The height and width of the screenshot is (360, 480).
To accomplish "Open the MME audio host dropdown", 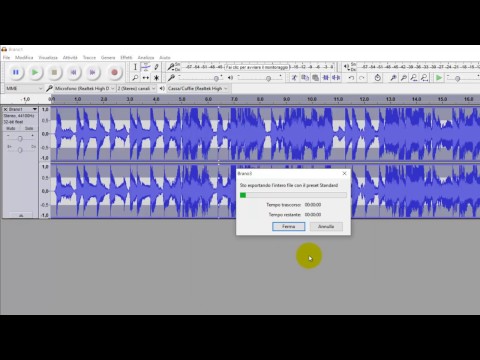I will [24, 88].
